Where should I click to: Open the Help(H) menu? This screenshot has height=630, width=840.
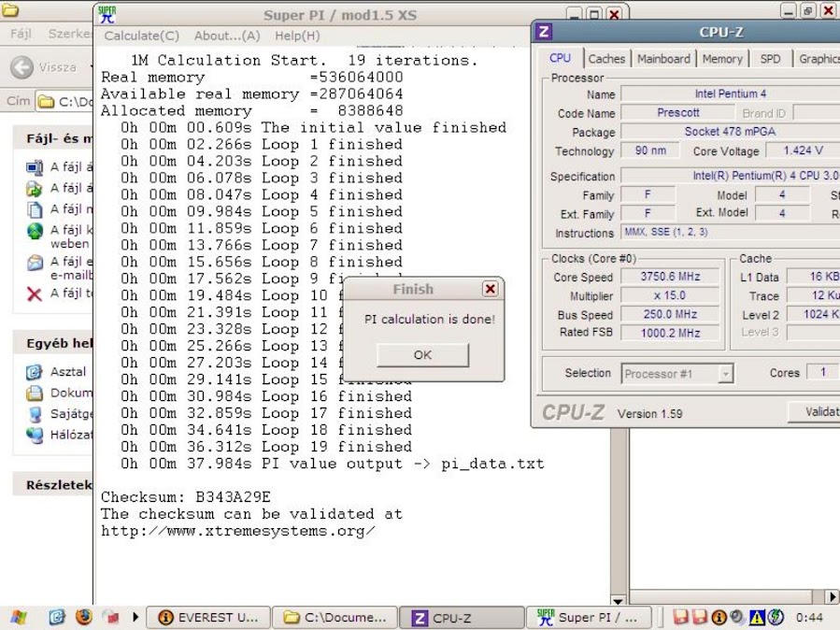[297, 36]
